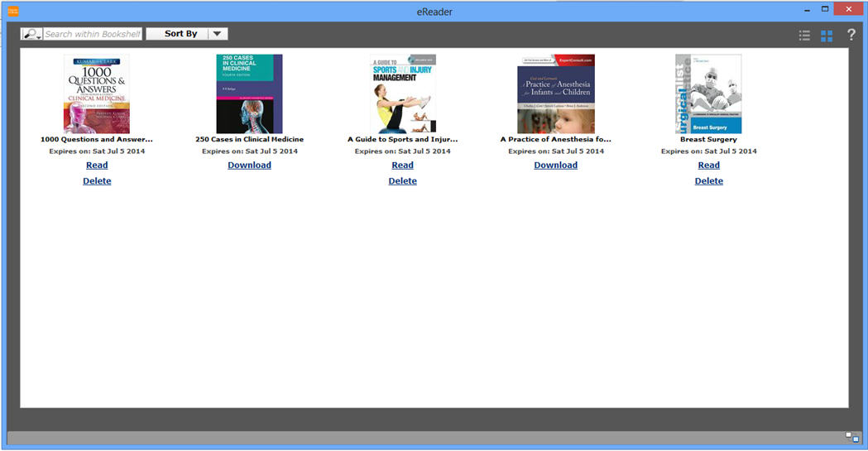Click the magnifier search icon
The image size is (868, 451).
click(x=31, y=34)
